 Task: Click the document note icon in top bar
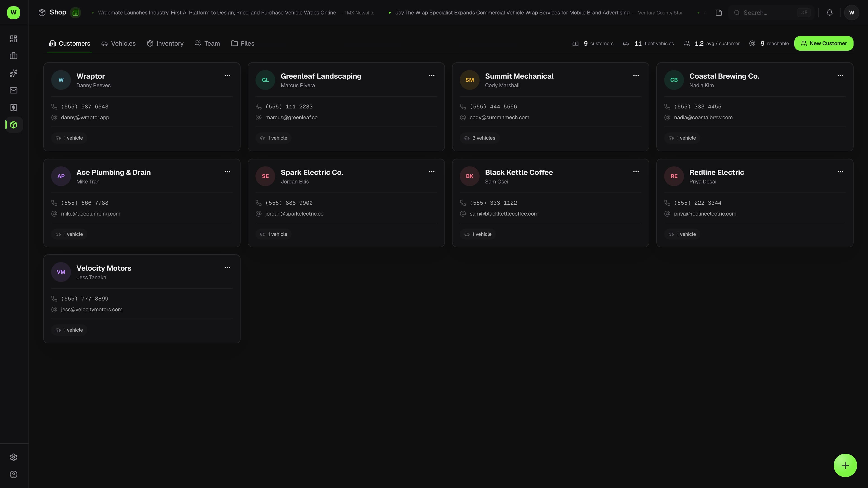pos(719,12)
